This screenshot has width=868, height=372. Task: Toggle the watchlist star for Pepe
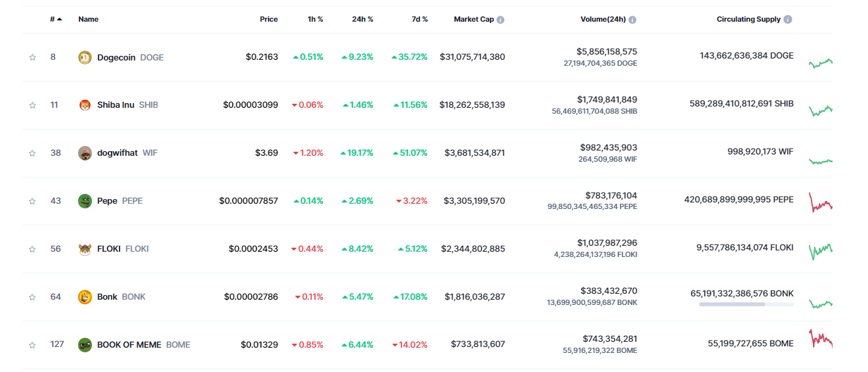pos(32,201)
